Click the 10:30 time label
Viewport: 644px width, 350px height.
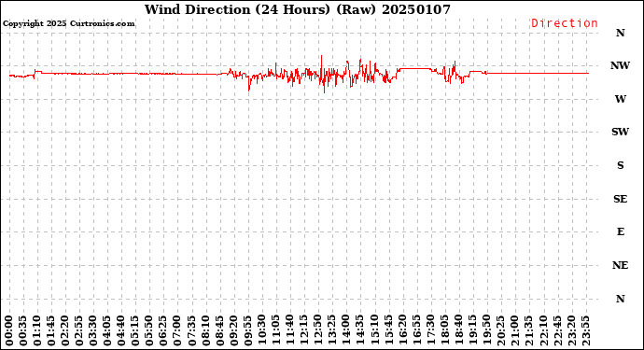tap(262, 330)
